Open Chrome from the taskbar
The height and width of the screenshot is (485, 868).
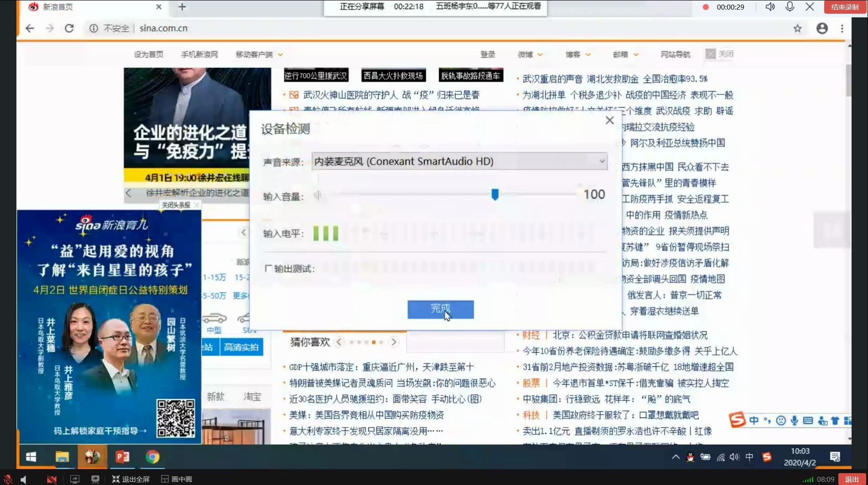point(152,457)
